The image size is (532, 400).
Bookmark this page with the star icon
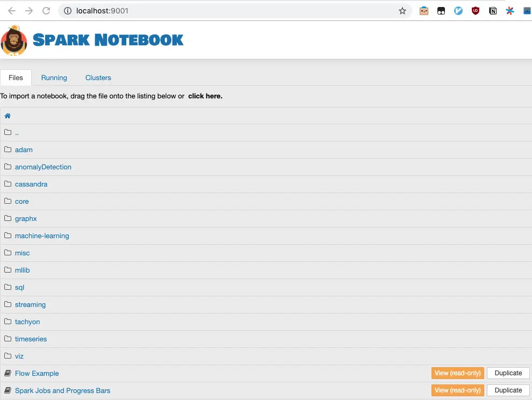click(402, 11)
